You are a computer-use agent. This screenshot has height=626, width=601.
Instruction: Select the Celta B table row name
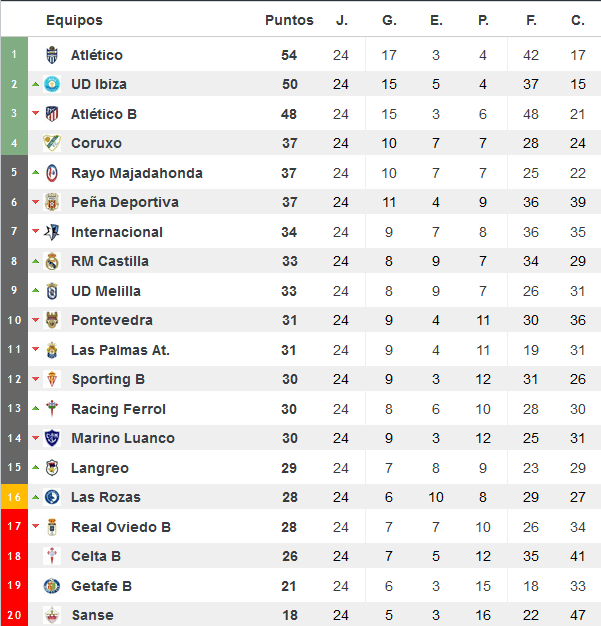click(96, 557)
